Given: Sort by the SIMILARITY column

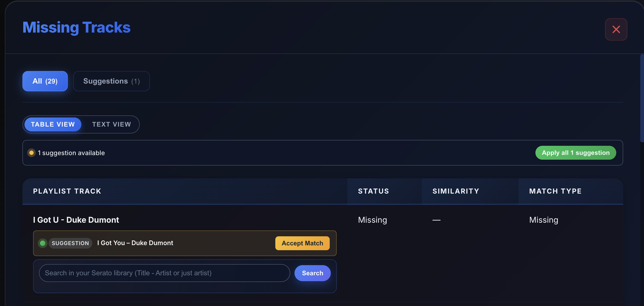Looking at the screenshot, I should click(x=455, y=191).
